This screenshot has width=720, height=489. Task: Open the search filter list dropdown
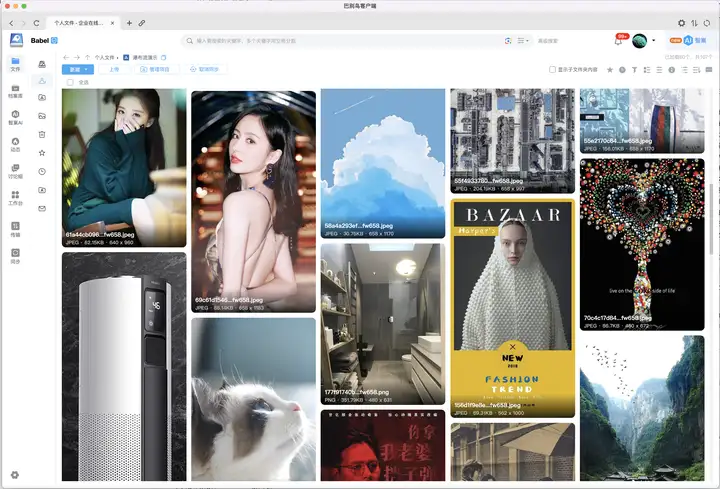coord(523,41)
